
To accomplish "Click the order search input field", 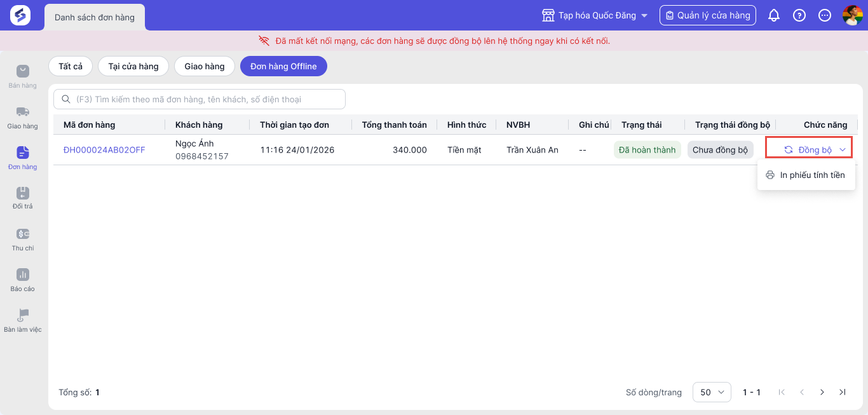I will click(x=200, y=99).
